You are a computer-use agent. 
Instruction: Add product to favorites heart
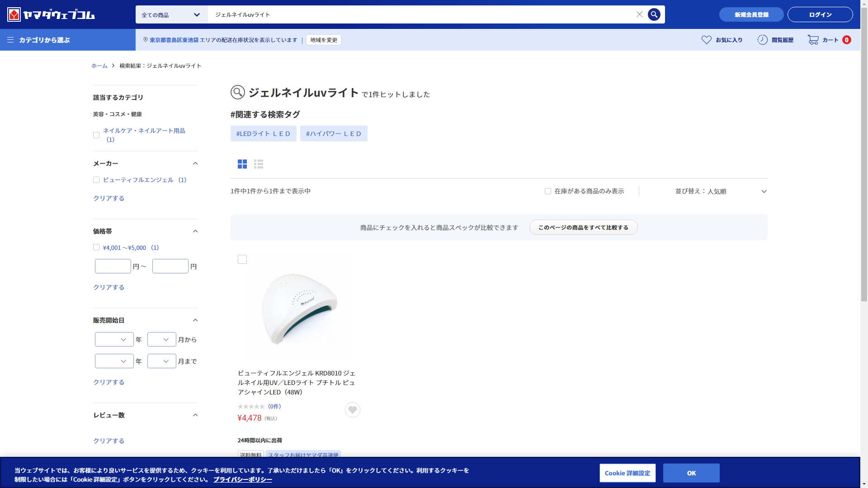pos(353,410)
